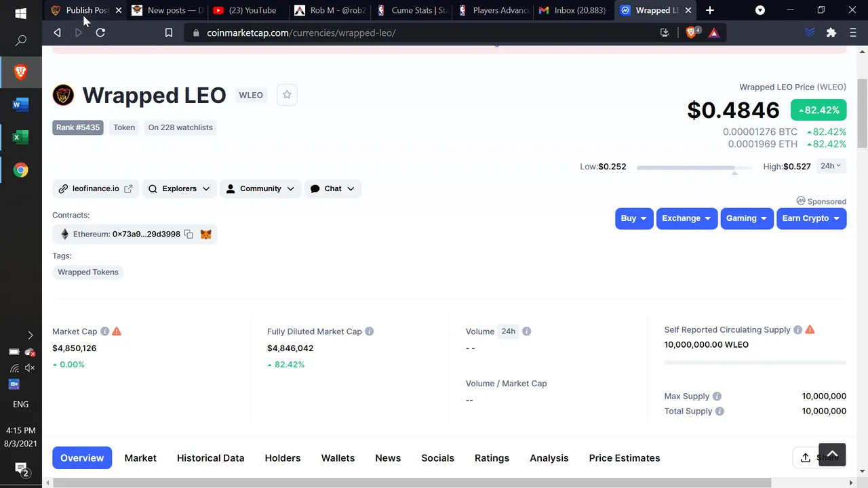Close the Publish Post browser tab
Viewport: 868px width, 488px height.
(x=119, y=10)
